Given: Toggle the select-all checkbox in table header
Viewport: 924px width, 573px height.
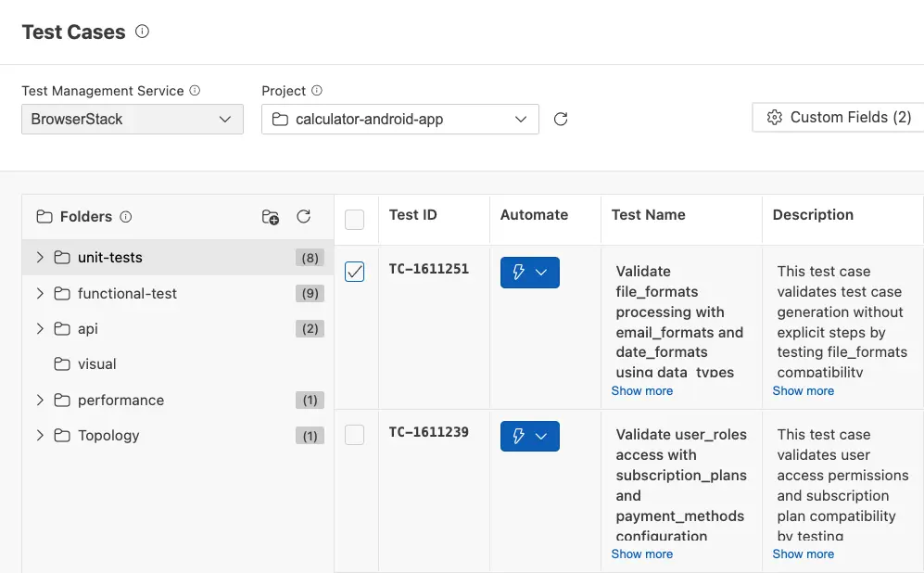Looking at the screenshot, I should click(x=354, y=219).
